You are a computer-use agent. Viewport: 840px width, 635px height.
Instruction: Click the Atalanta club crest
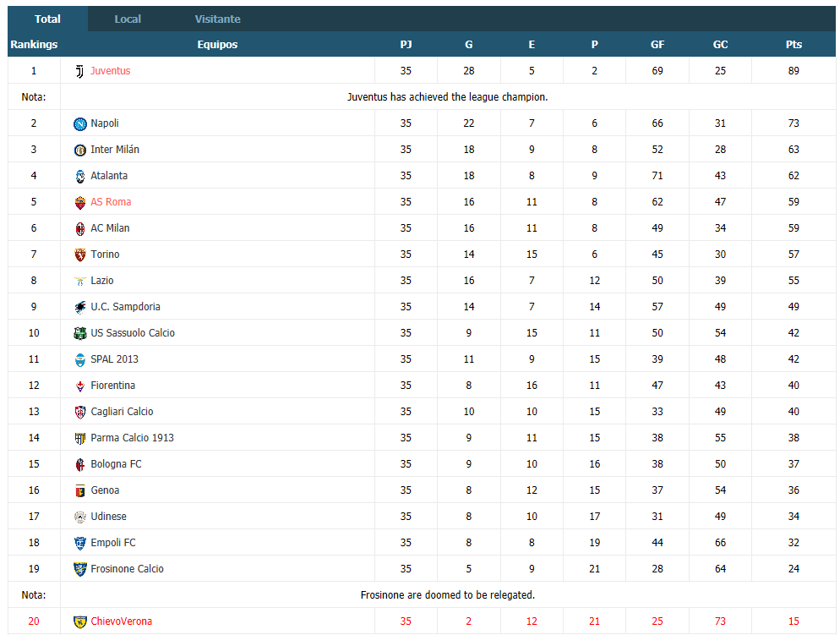79,177
